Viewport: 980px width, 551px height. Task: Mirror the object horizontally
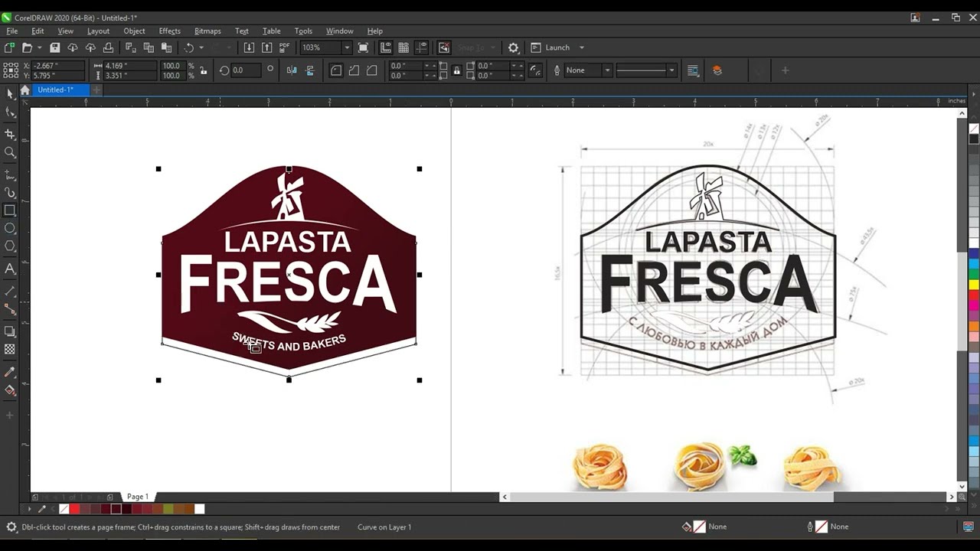[292, 70]
